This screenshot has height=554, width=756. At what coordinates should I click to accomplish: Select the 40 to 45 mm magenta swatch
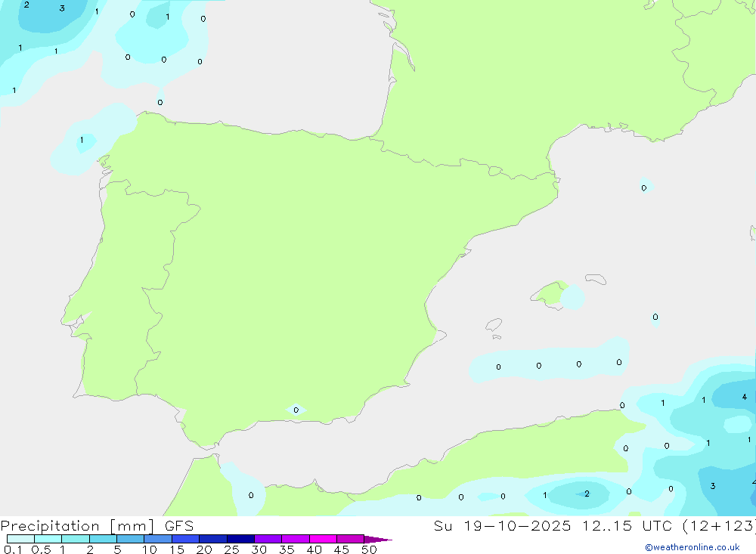323,539
